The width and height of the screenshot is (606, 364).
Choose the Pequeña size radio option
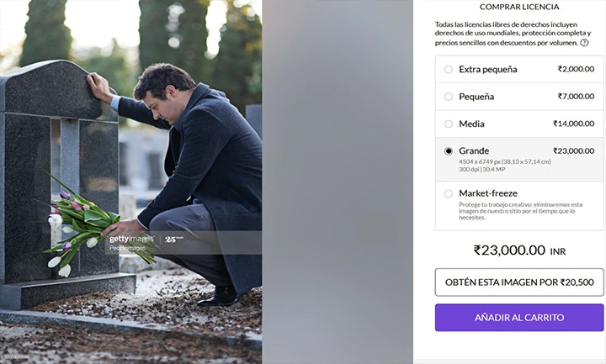pyautogui.click(x=449, y=97)
